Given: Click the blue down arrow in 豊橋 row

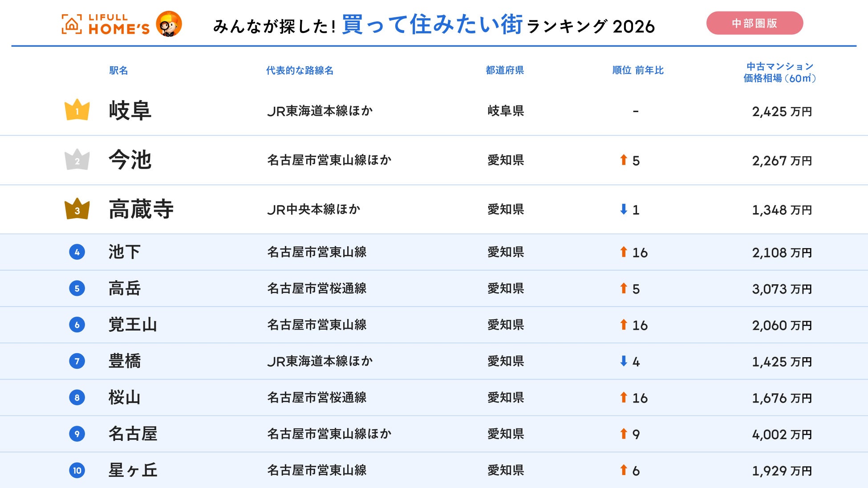Looking at the screenshot, I should (624, 361).
